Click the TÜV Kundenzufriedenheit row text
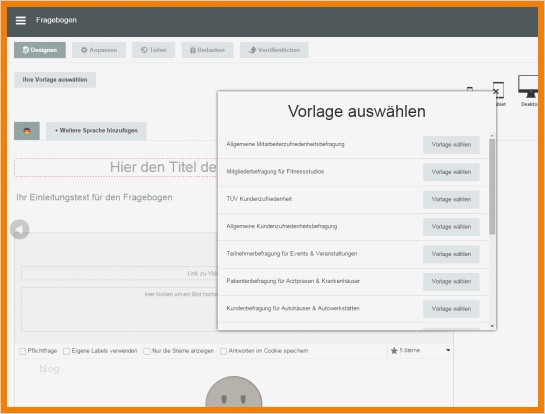This screenshot has width=545, height=414. click(x=259, y=199)
